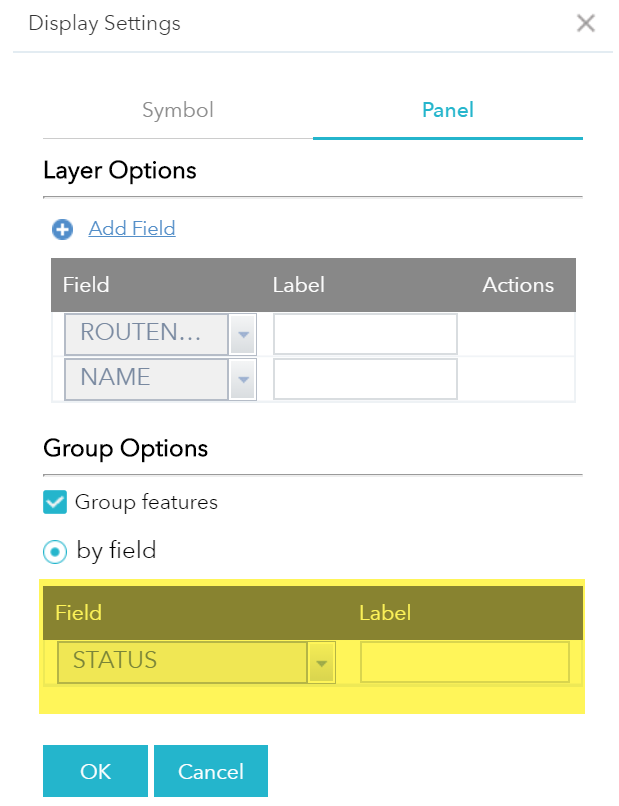Click the arrow button beside NAME field
The width and height of the screenshot is (619, 806).
(x=243, y=379)
